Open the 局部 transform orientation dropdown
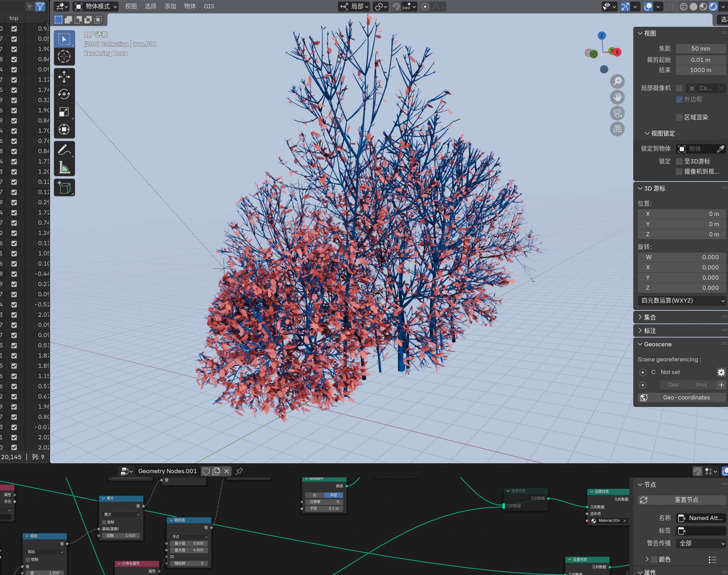This screenshot has width=728, height=575. click(x=354, y=6)
